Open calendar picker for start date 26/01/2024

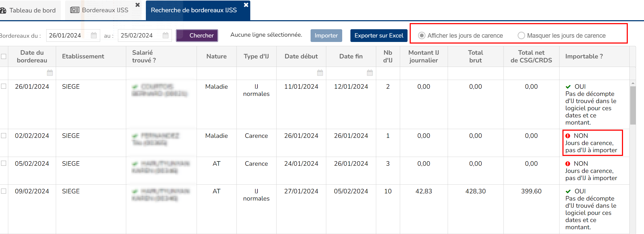[94, 35]
